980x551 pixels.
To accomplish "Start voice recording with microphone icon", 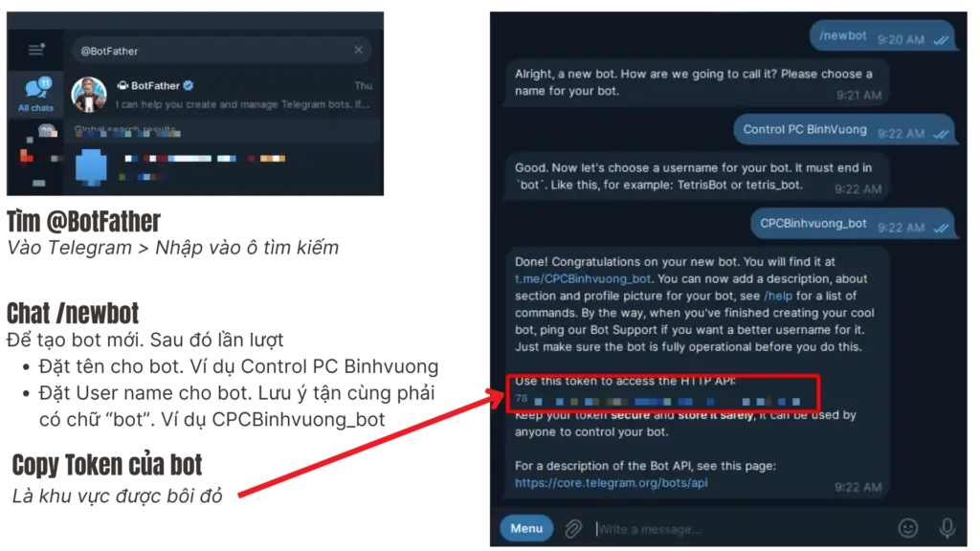I will pyautogui.click(x=947, y=528).
